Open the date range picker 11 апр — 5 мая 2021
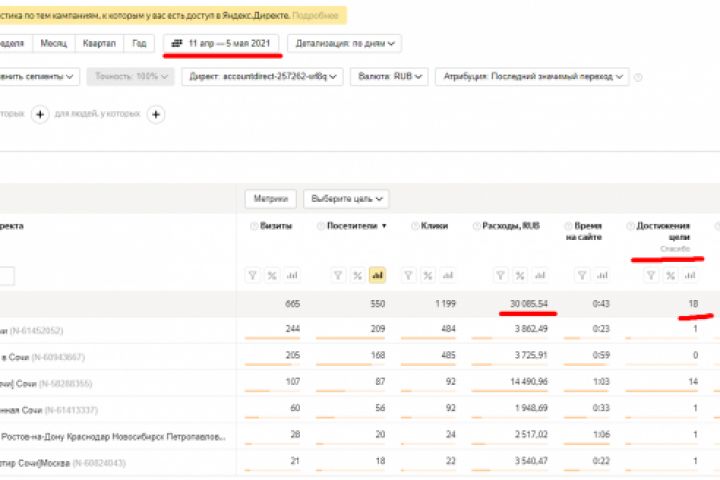The image size is (720, 480). coord(223,43)
